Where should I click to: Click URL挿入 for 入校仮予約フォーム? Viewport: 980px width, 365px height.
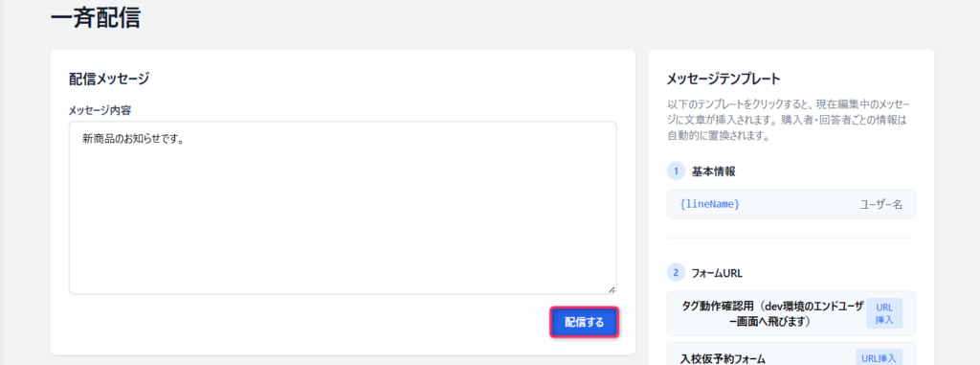879,358
